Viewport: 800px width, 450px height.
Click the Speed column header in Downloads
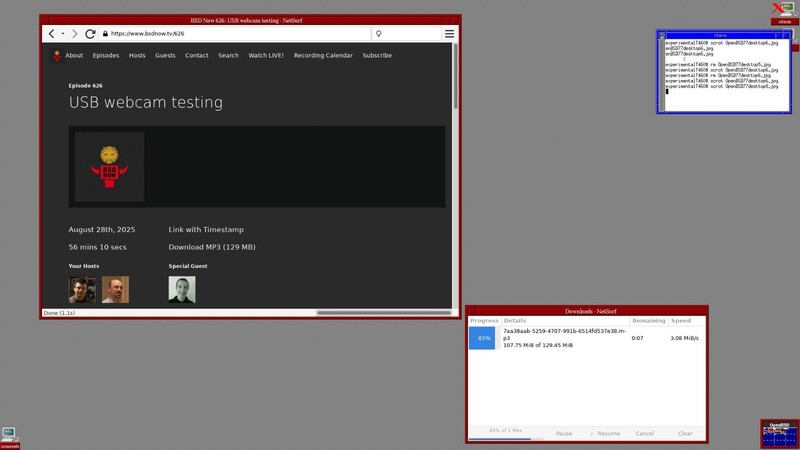pos(687,320)
